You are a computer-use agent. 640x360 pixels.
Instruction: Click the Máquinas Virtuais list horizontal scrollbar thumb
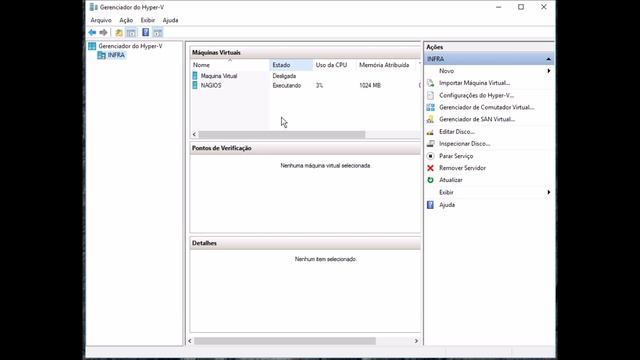pyautogui.click(x=282, y=134)
